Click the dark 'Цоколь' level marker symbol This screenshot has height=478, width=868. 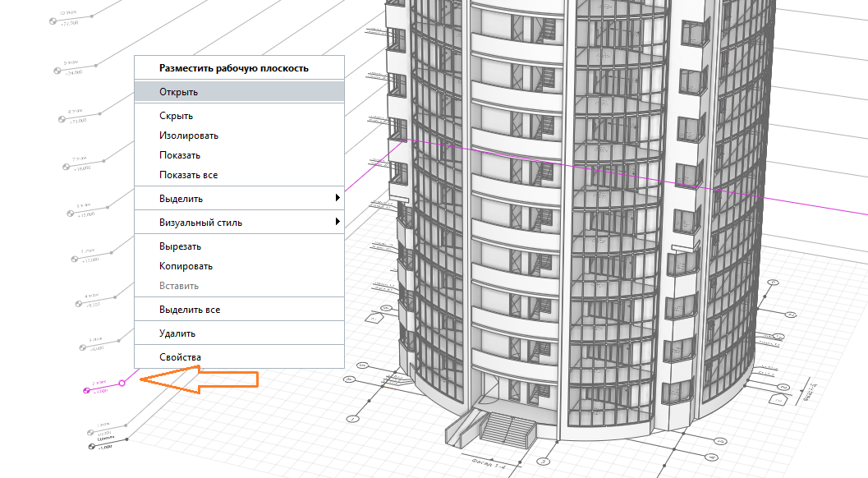click(x=92, y=447)
